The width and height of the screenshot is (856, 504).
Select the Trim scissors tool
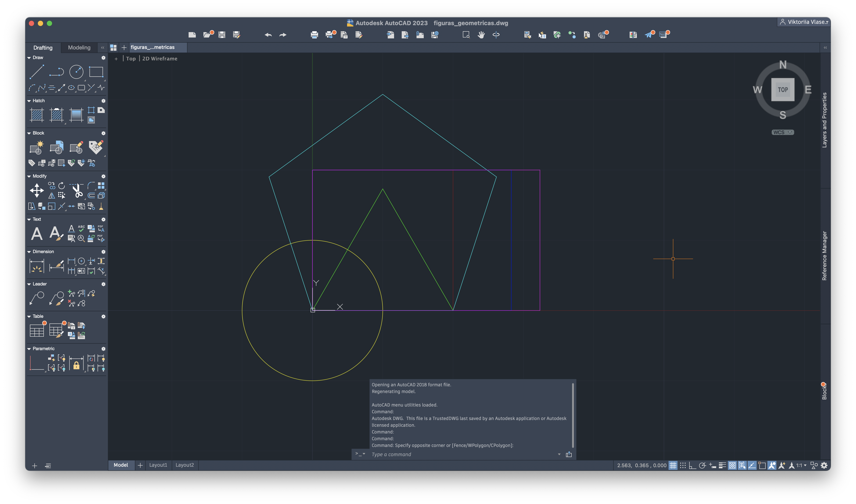coord(78,190)
